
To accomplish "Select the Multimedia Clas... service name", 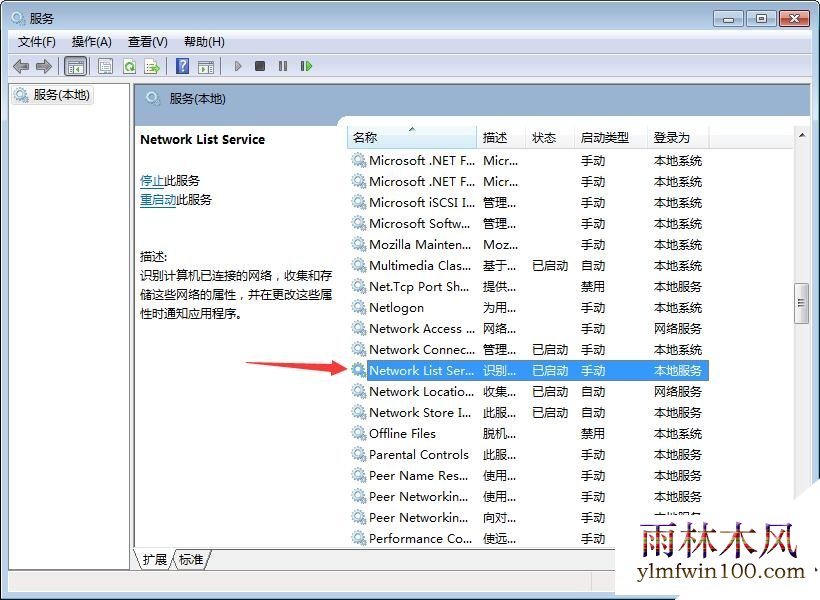I will [x=420, y=265].
